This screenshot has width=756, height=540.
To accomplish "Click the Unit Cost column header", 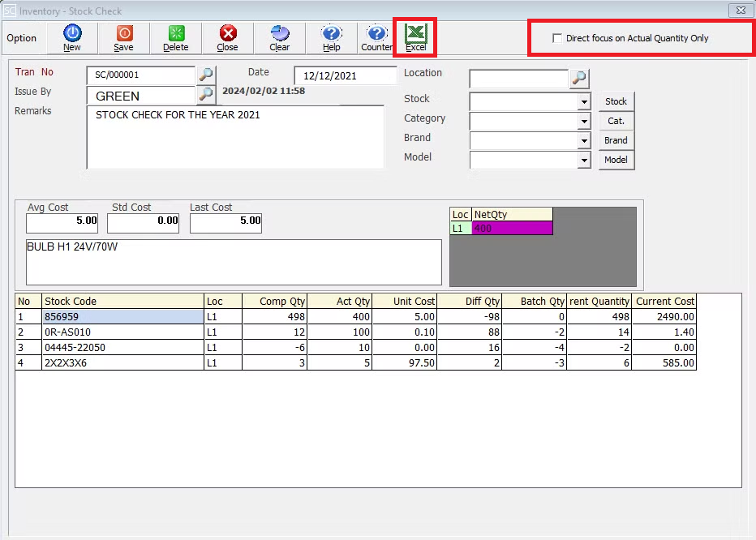I will (x=404, y=302).
